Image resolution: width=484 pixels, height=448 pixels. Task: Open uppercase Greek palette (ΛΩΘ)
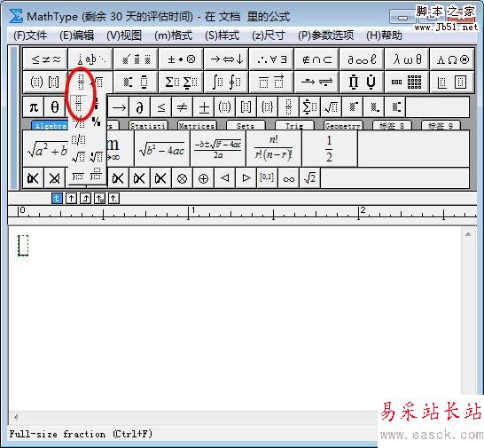[452, 59]
